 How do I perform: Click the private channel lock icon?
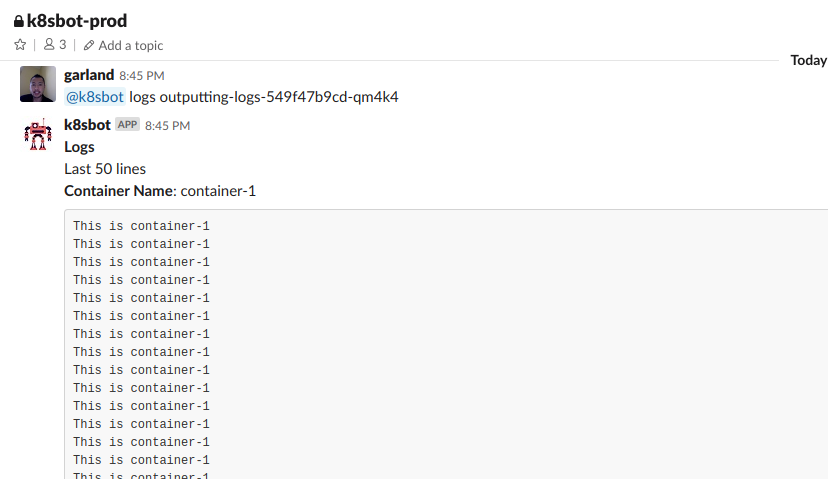tap(18, 21)
